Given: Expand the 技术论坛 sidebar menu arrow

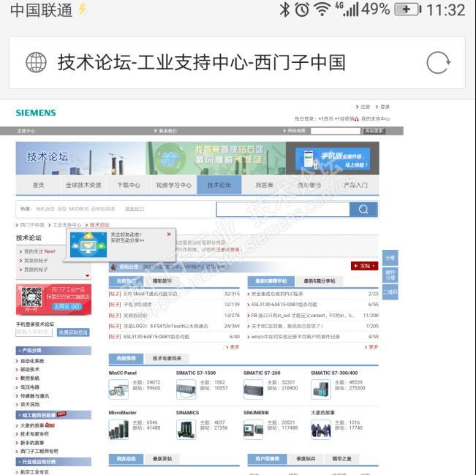Looking at the screenshot, I should [88, 275].
